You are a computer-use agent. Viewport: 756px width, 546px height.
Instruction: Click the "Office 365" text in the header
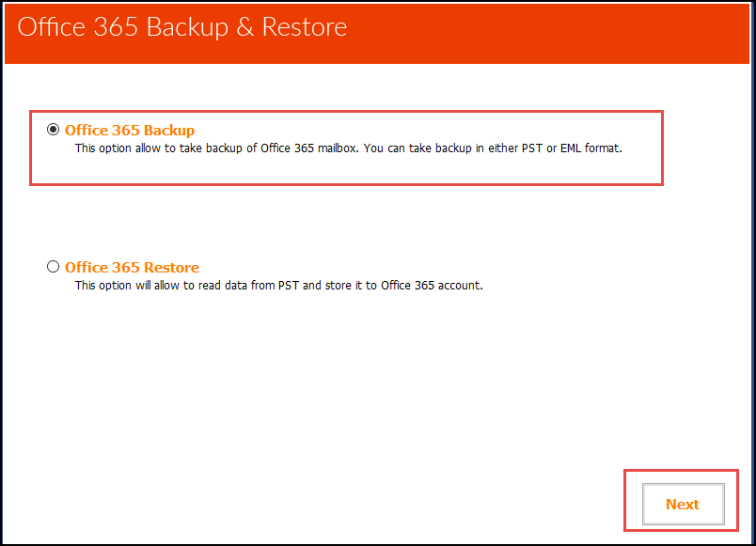77,26
